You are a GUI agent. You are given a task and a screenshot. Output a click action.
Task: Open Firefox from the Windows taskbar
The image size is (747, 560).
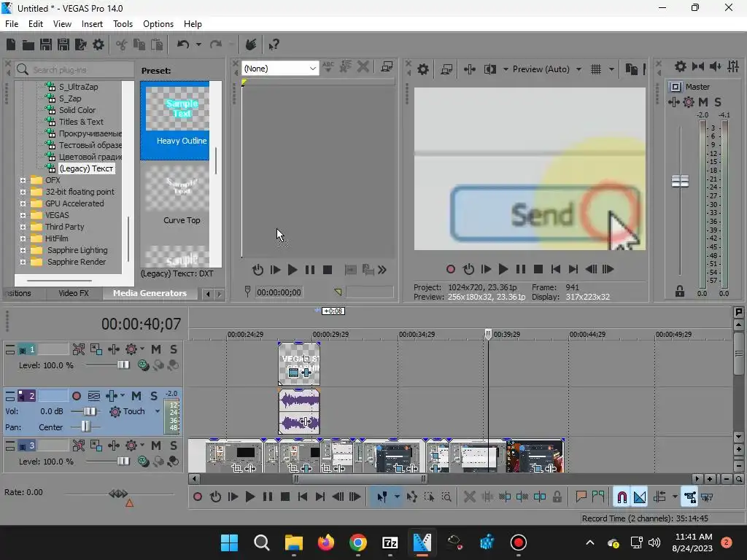tap(326, 542)
